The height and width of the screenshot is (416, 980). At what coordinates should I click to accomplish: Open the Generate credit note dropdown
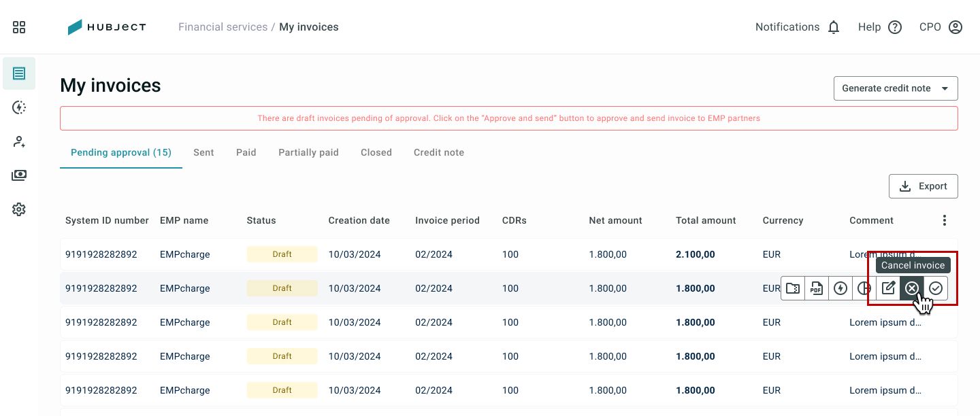pyautogui.click(x=896, y=88)
